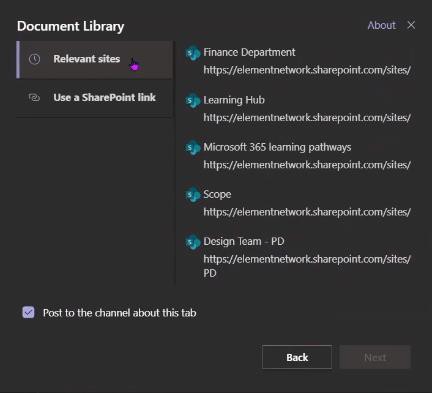Switch to Use a SharePoint link tab

[95, 98]
